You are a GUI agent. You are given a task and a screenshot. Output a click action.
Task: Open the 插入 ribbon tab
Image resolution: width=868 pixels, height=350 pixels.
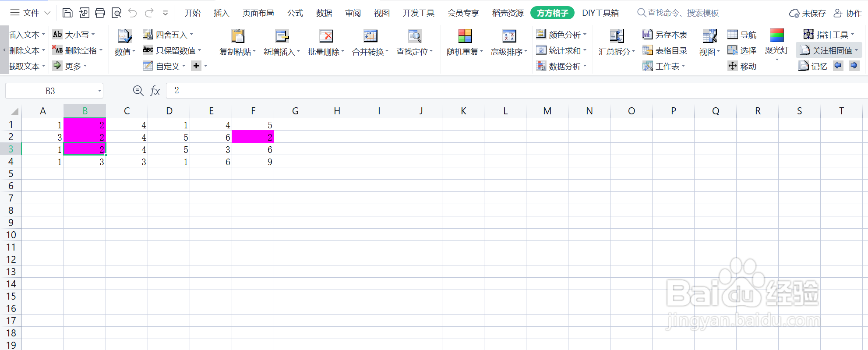[x=221, y=13]
